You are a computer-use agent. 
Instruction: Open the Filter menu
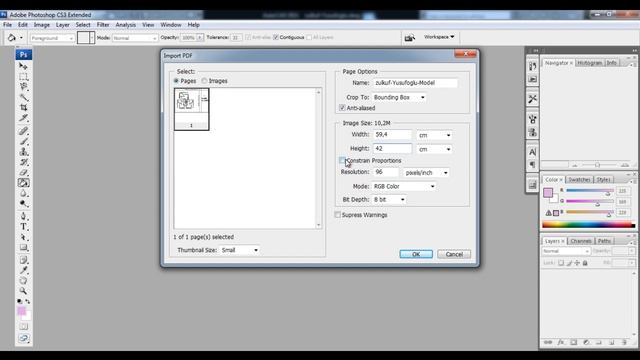coord(103,25)
